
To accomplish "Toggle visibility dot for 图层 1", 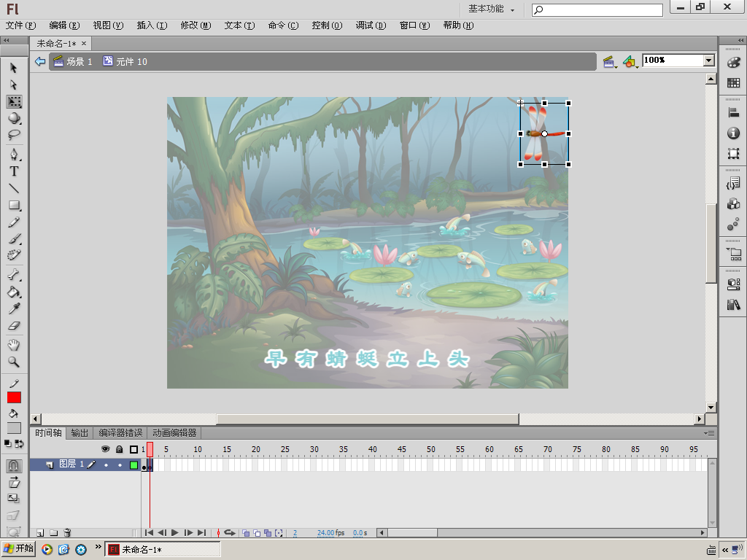I will coord(106,464).
